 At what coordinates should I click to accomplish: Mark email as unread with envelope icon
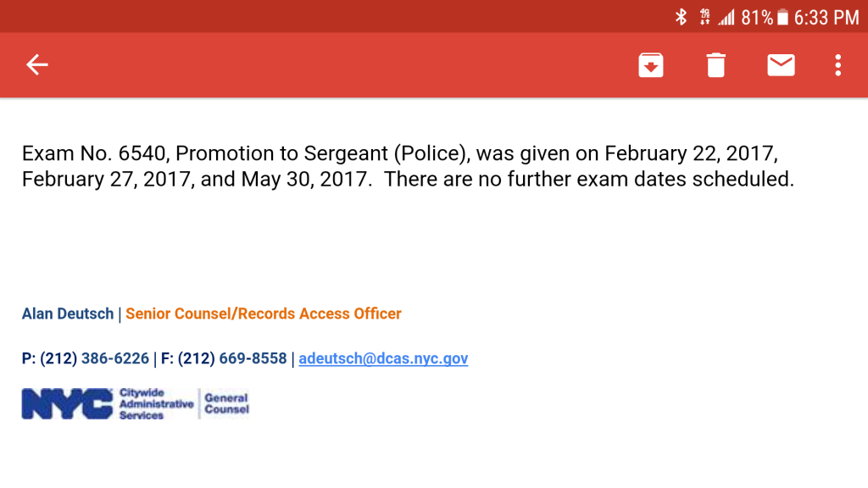point(781,65)
